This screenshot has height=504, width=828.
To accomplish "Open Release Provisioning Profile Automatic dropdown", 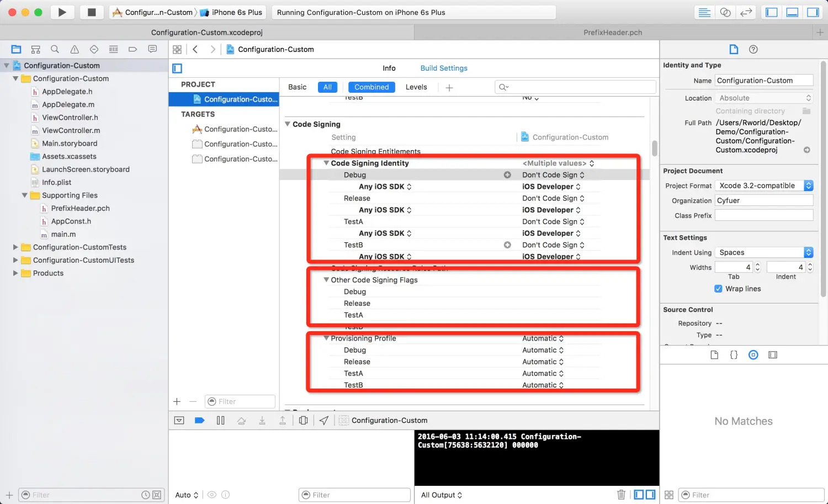I will point(543,362).
